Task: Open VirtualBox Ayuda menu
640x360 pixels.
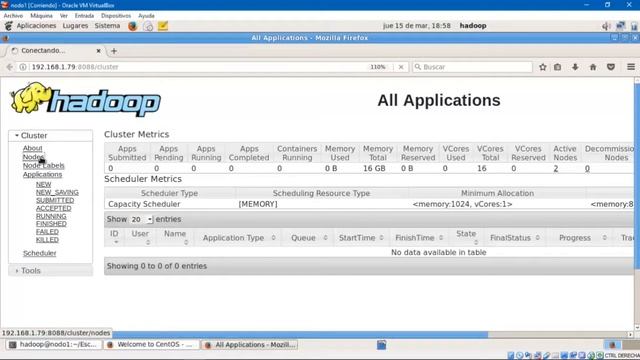Action: 147,16
